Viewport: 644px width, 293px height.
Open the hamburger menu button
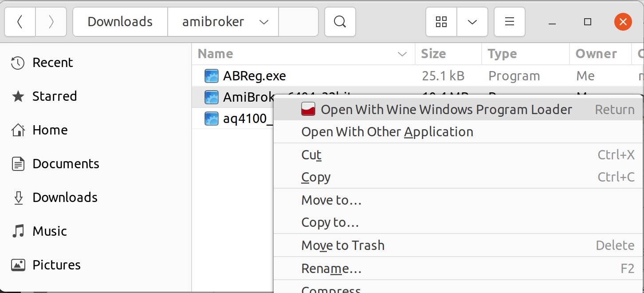pos(510,22)
